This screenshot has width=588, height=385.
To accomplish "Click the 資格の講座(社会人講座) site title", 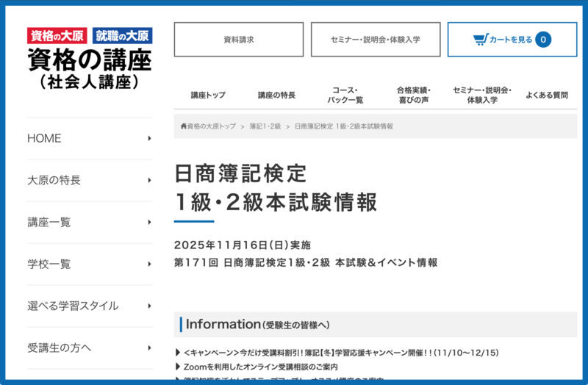I will [x=90, y=69].
